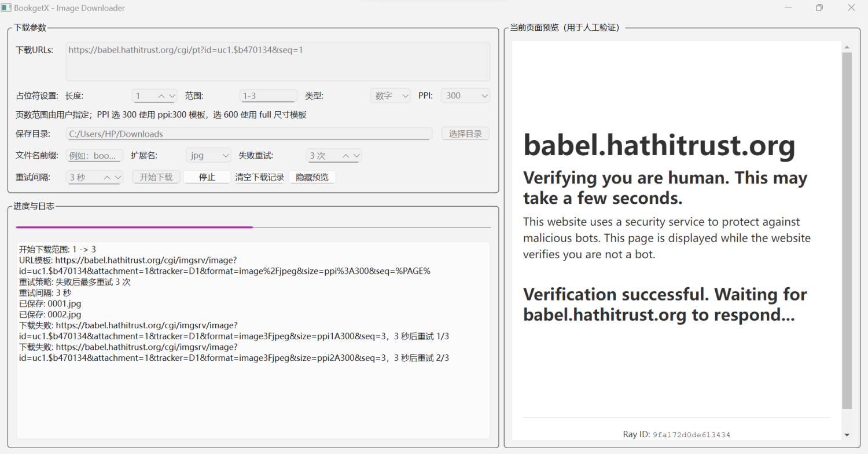This screenshot has width=868, height=454.
Task: Click the 开始下载 button
Action: 156,177
